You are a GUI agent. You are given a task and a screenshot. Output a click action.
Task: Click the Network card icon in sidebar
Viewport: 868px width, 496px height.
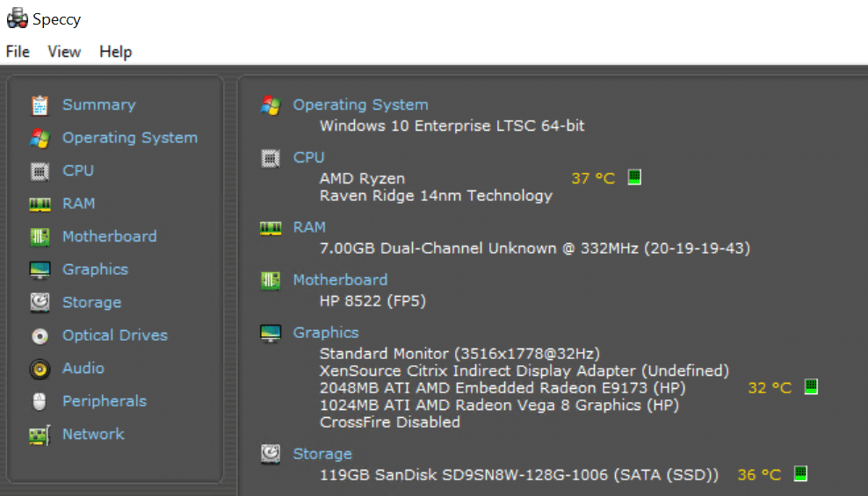point(40,435)
